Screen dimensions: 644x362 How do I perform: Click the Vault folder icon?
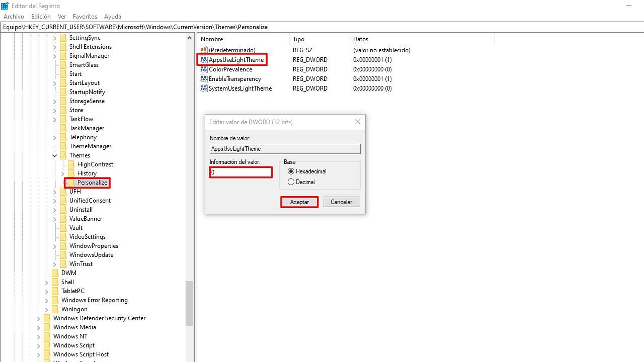[x=63, y=228]
